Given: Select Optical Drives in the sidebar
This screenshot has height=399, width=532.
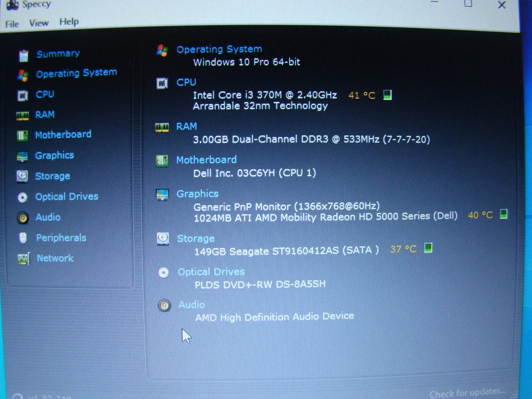Looking at the screenshot, I should click(67, 197).
